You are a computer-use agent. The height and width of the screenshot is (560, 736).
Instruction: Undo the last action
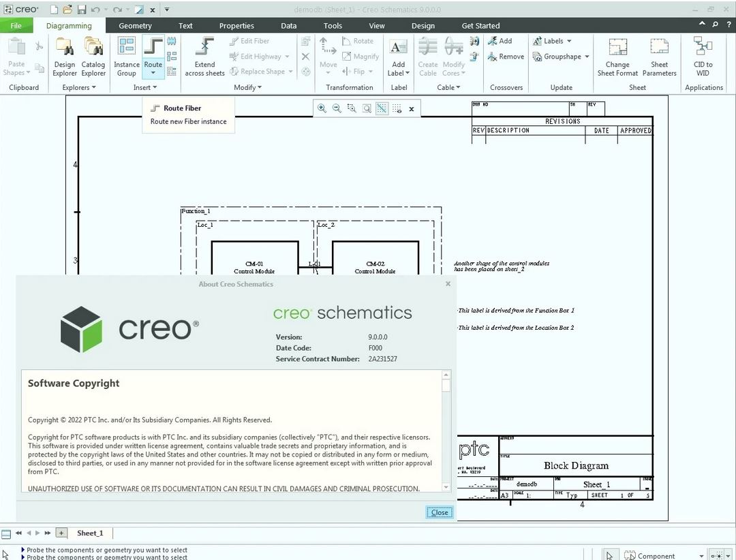click(95, 10)
